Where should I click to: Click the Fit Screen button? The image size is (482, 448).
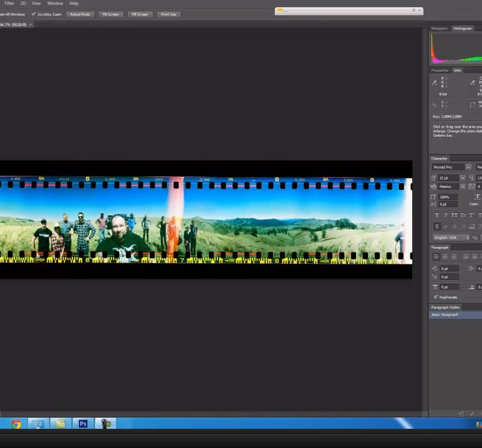coord(110,14)
